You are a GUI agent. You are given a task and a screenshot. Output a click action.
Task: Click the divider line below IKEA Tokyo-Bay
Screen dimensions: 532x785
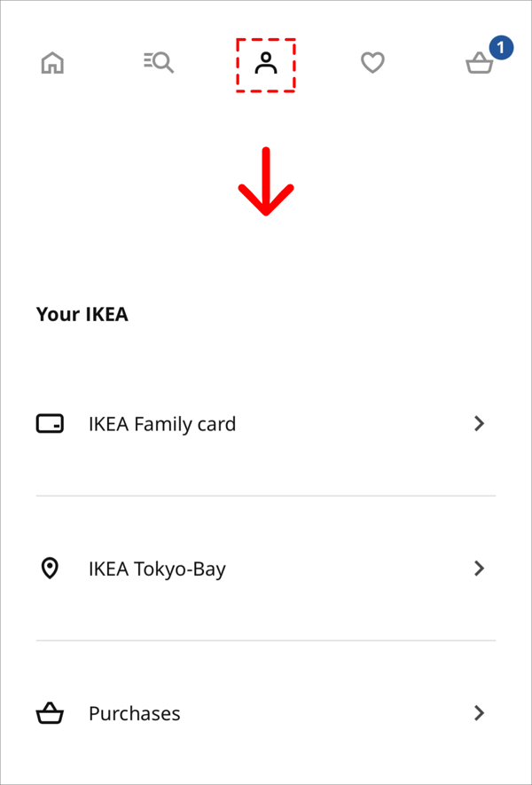click(266, 640)
